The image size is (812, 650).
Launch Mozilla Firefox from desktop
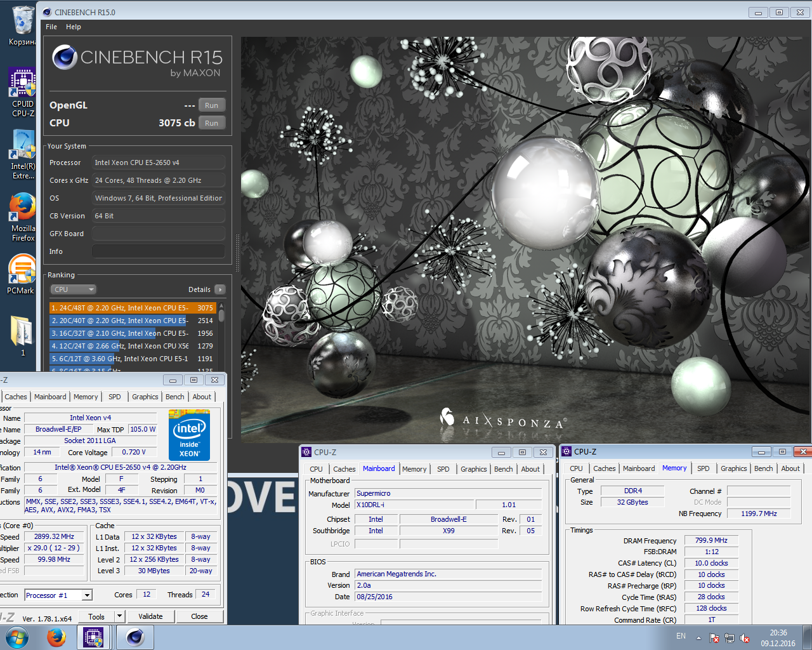(x=23, y=217)
